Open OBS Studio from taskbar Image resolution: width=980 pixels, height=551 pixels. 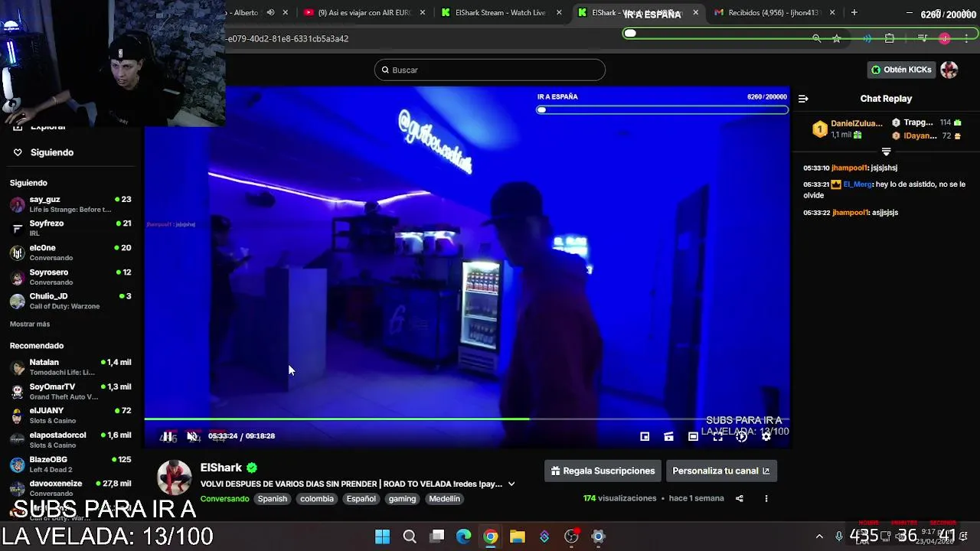click(x=571, y=536)
